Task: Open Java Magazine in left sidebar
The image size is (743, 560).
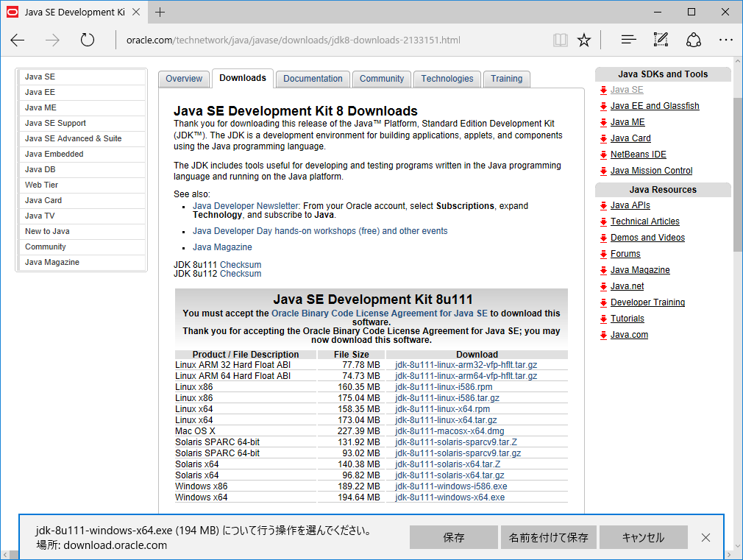Action: click(82, 262)
